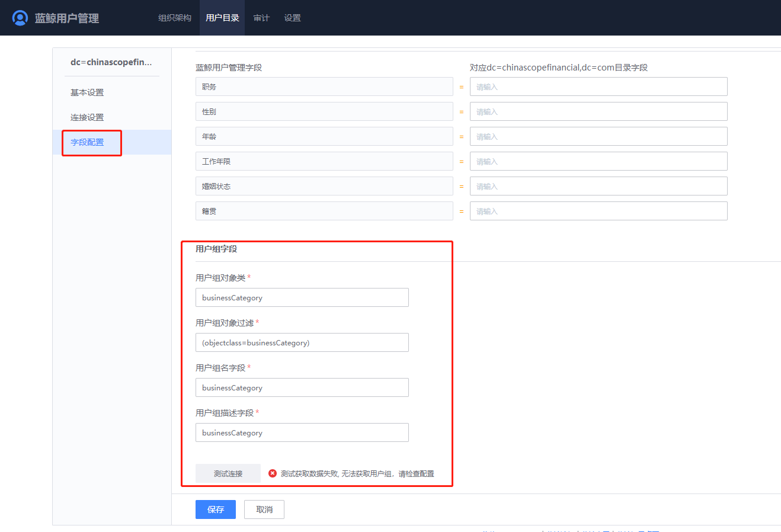Click the red error icon beside the test failure message
This screenshot has width=781, height=532.
(x=272, y=473)
